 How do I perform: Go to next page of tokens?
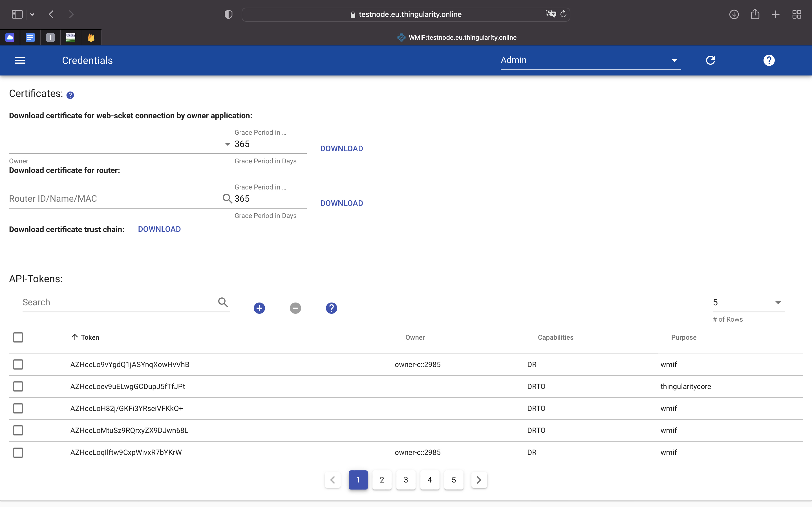(x=479, y=480)
